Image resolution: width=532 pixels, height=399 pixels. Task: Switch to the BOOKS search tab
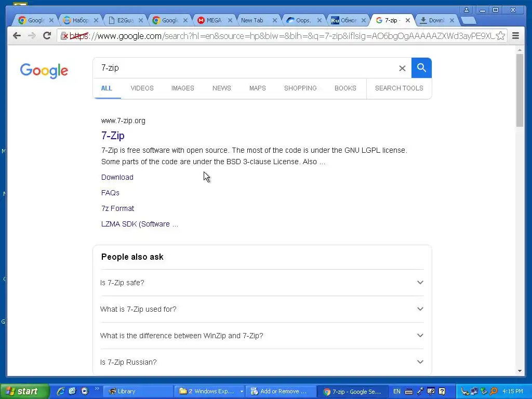[x=345, y=88]
